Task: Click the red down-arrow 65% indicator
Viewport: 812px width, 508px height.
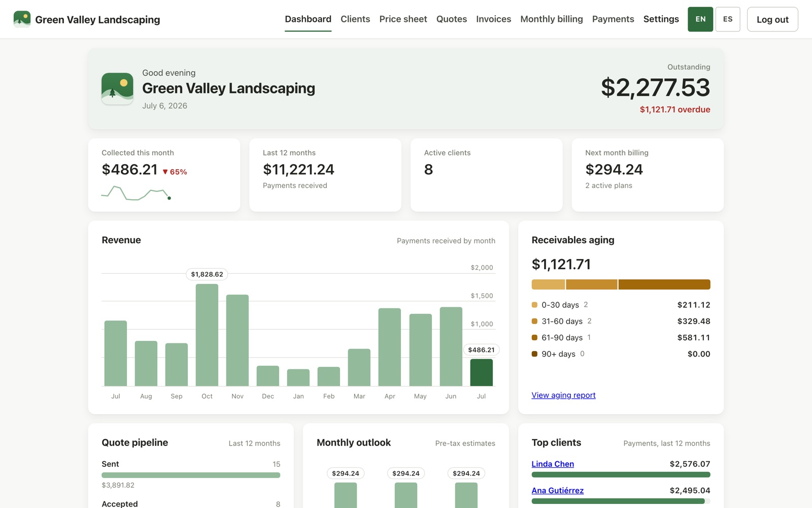Action: pyautogui.click(x=175, y=172)
